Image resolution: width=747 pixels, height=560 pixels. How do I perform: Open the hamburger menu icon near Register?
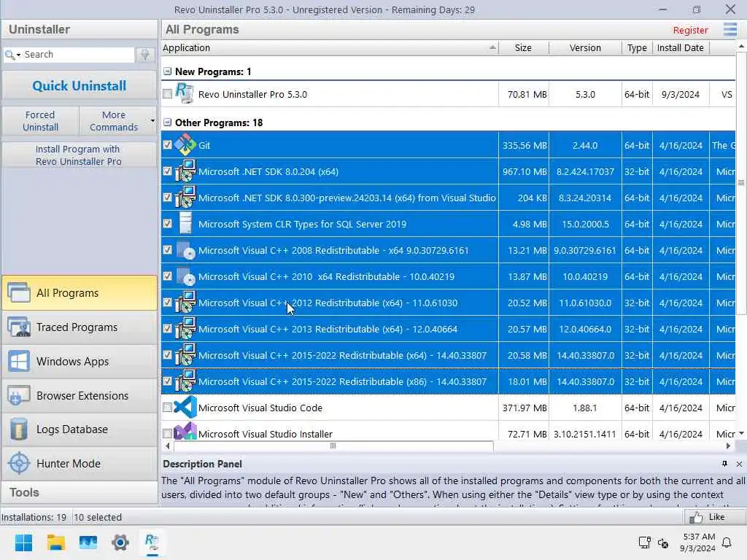coord(729,29)
